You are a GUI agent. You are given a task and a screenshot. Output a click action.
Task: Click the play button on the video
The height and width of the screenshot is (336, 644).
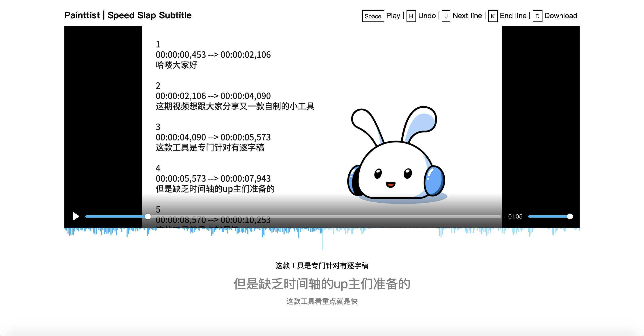tap(76, 216)
